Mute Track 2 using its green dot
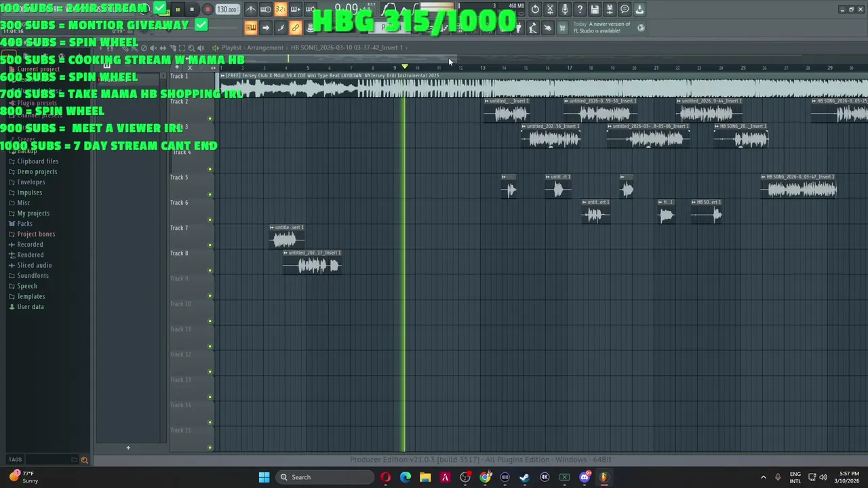 pos(210,119)
